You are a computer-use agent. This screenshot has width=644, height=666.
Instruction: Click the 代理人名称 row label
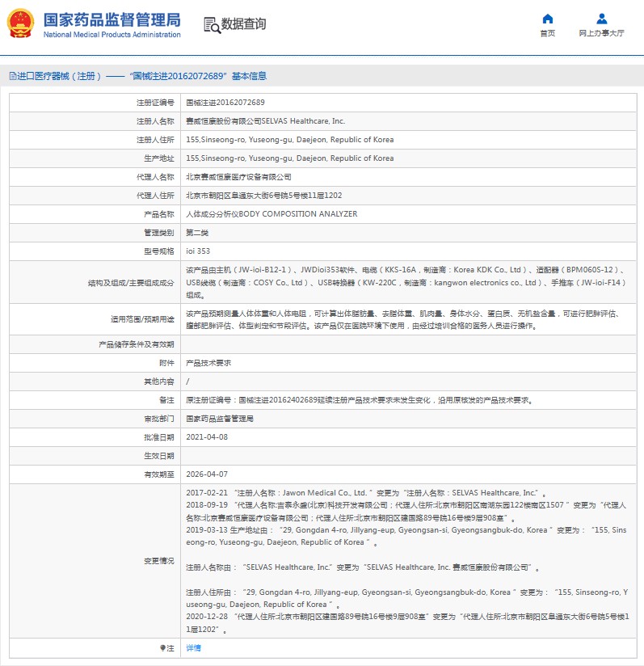point(155,177)
